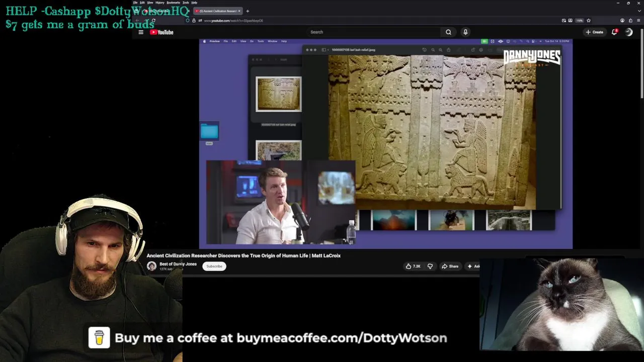This screenshot has height=362, width=644.
Task: Select the Ancient Civilization Research browser tab
Action: [218, 11]
